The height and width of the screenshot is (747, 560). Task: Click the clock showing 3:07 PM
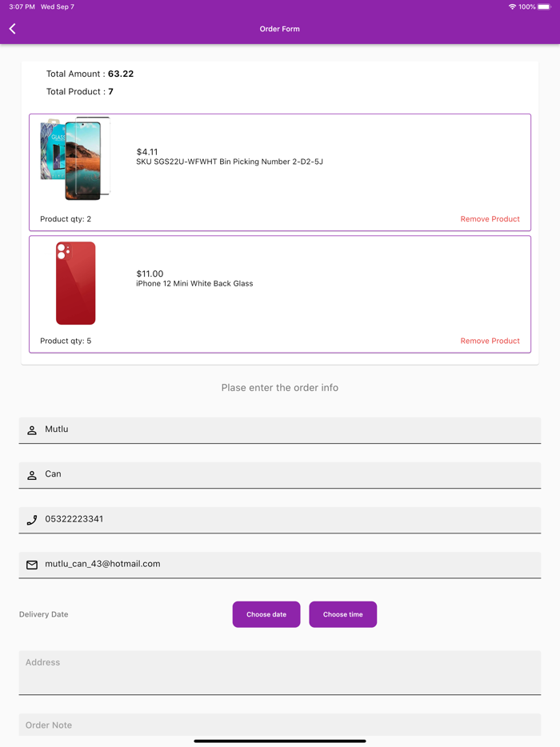click(x=17, y=6)
